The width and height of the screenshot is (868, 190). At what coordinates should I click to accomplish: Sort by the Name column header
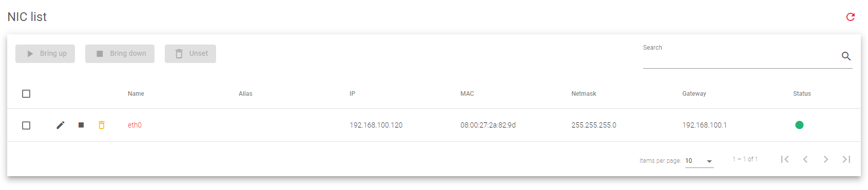pyautogui.click(x=136, y=94)
